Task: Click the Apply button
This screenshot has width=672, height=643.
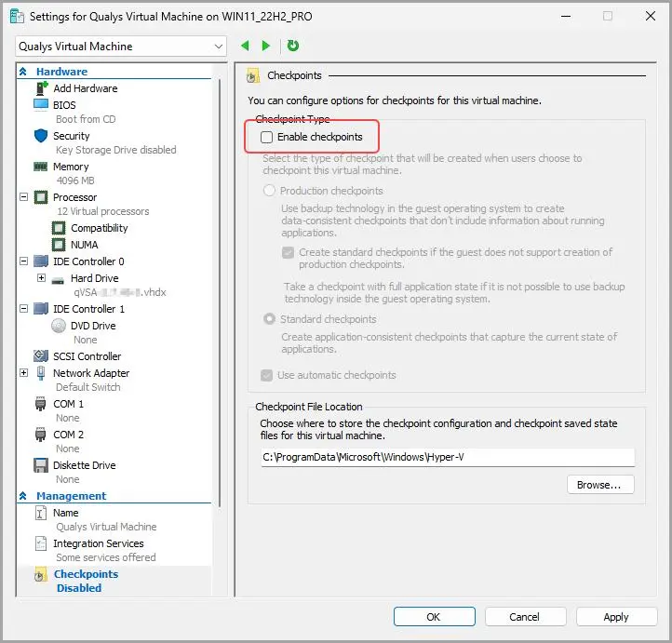Action: pyautogui.click(x=616, y=617)
